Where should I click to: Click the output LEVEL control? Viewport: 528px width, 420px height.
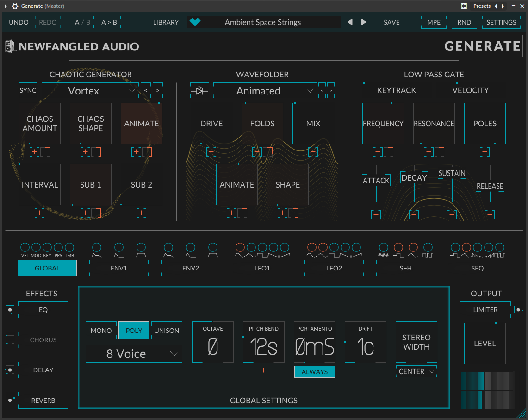[x=485, y=343]
